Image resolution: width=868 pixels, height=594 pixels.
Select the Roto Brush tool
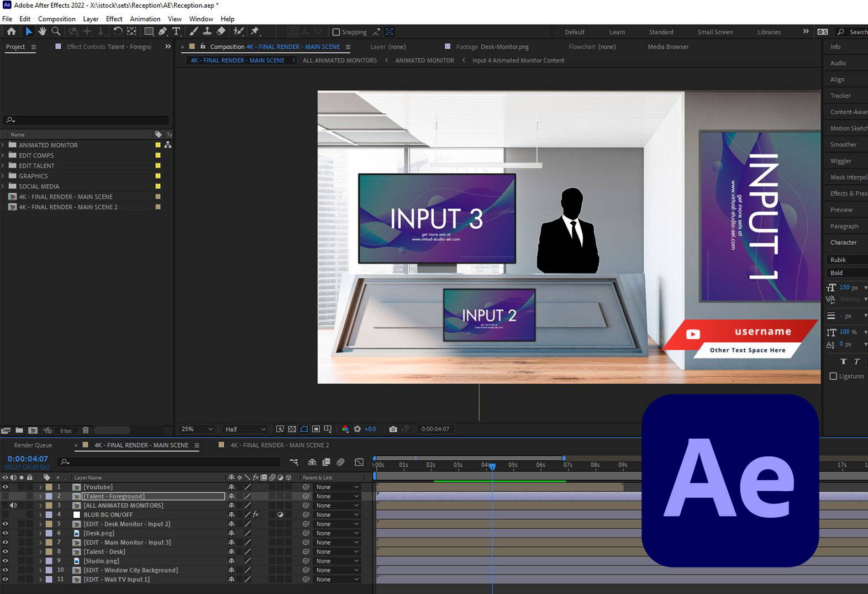239,31
